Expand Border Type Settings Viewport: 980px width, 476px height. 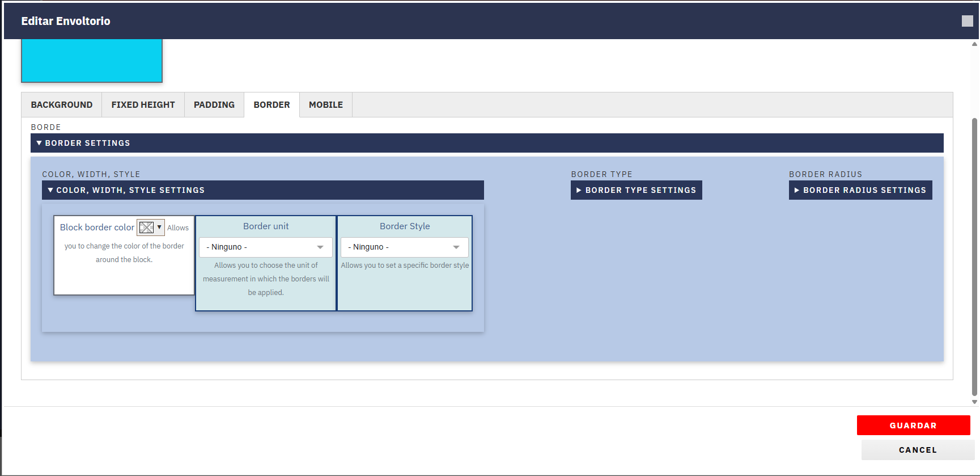point(637,190)
